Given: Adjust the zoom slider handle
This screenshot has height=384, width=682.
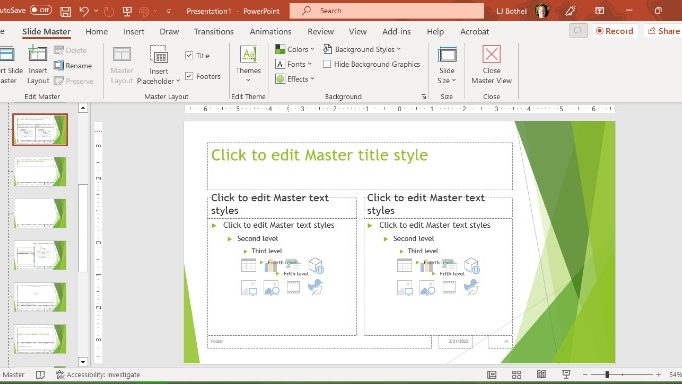Looking at the screenshot, I should pos(607,374).
